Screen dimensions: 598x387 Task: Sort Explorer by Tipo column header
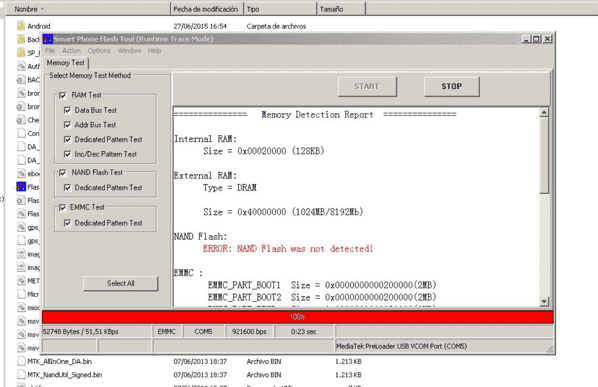[280, 9]
